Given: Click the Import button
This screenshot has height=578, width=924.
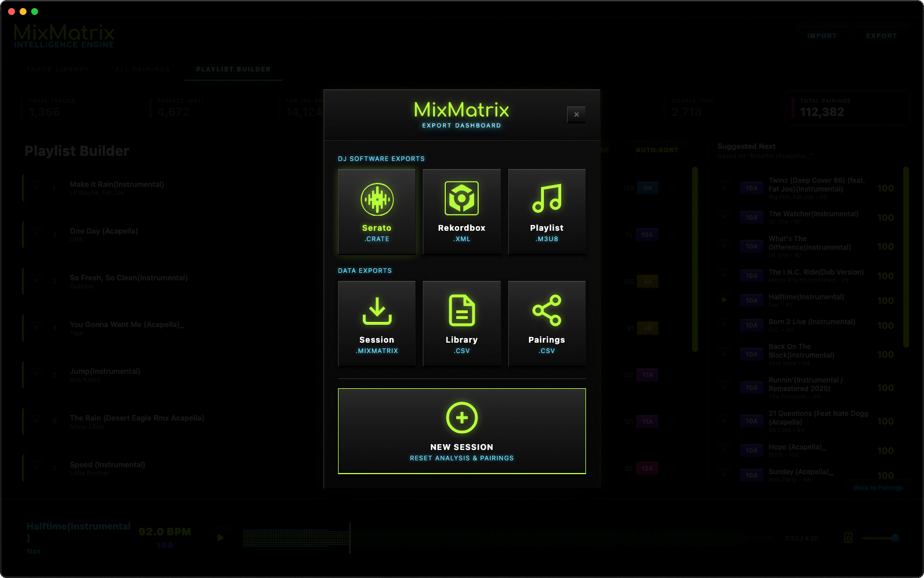Looking at the screenshot, I should click(822, 36).
